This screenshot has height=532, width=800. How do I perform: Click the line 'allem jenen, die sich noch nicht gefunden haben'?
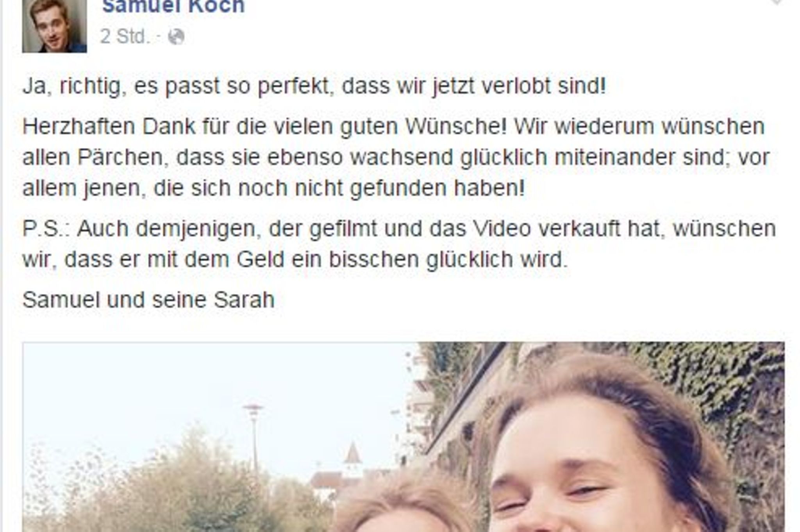coord(274,189)
